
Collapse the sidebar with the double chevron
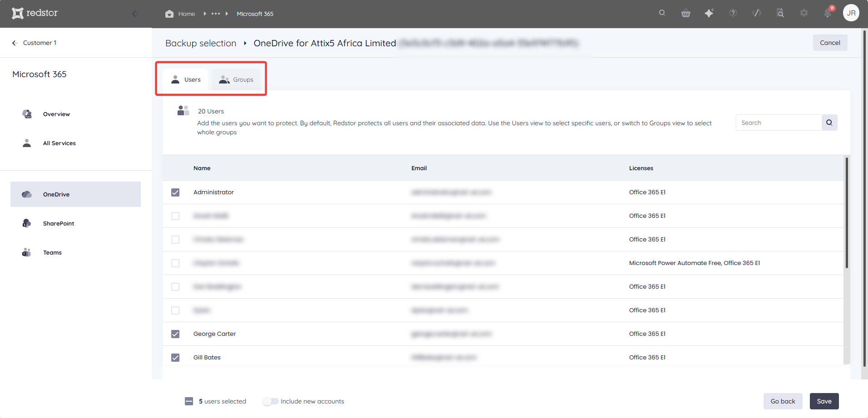pos(135,14)
